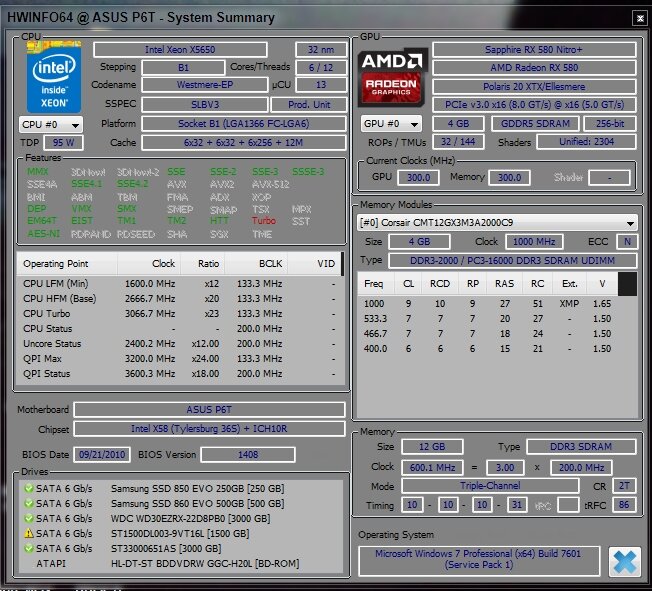
Task: Open the CPU #0 selector dropdown
Action: point(51,124)
